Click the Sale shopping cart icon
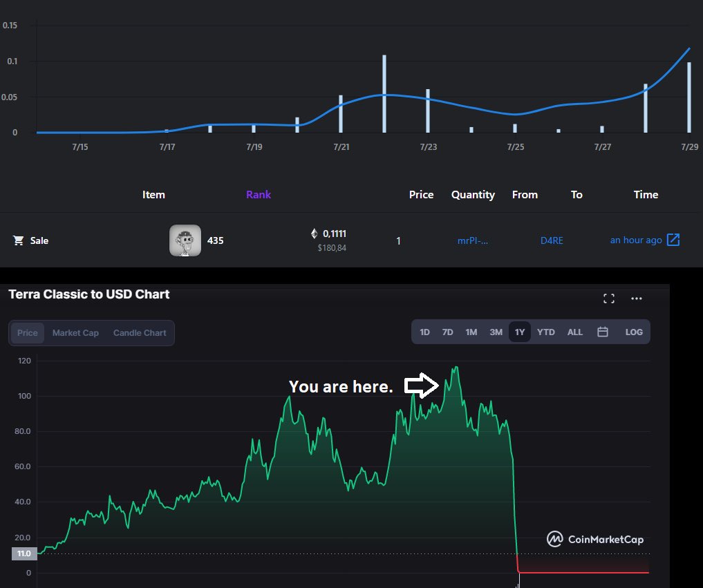Image resolution: width=703 pixels, height=588 pixels. click(x=18, y=240)
